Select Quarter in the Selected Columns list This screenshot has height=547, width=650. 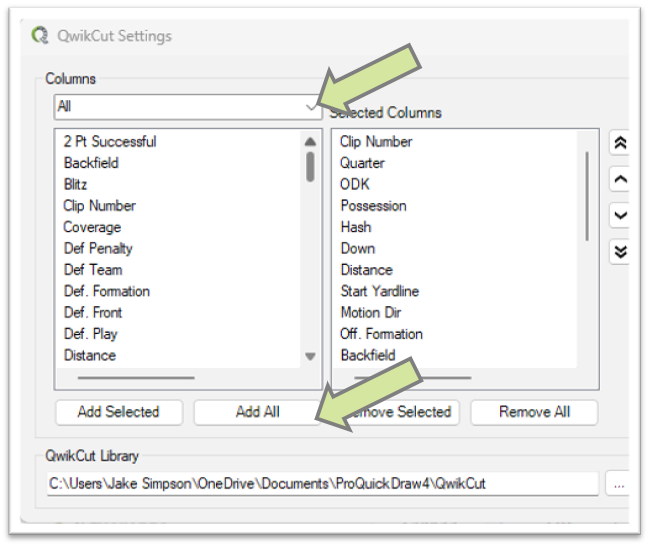point(362,163)
